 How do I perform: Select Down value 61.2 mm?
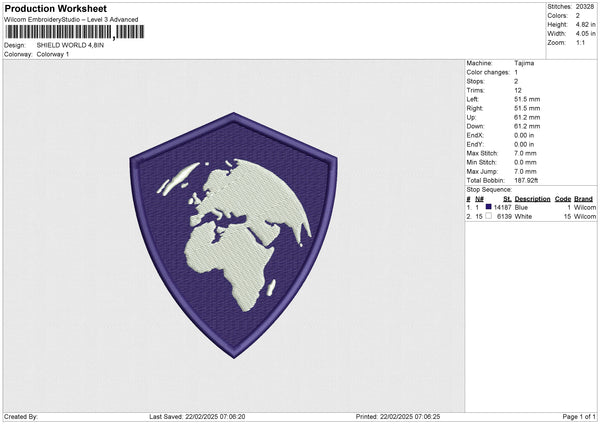[x=527, y=126]
